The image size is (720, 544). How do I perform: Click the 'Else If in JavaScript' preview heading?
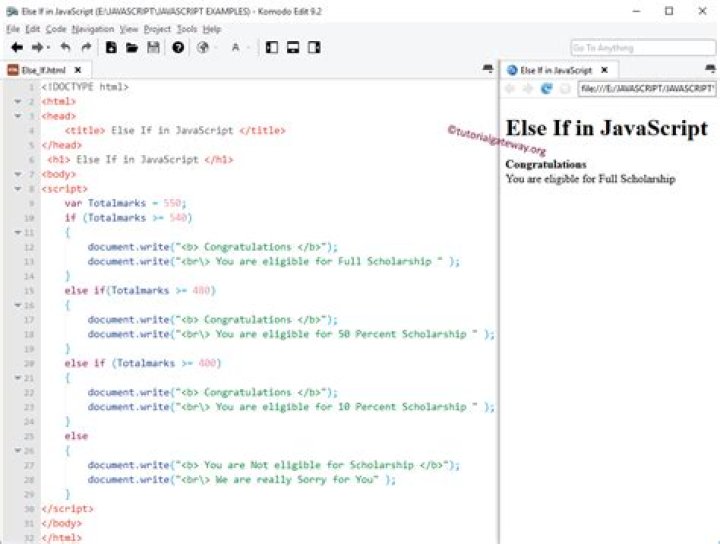coord(607,128)
